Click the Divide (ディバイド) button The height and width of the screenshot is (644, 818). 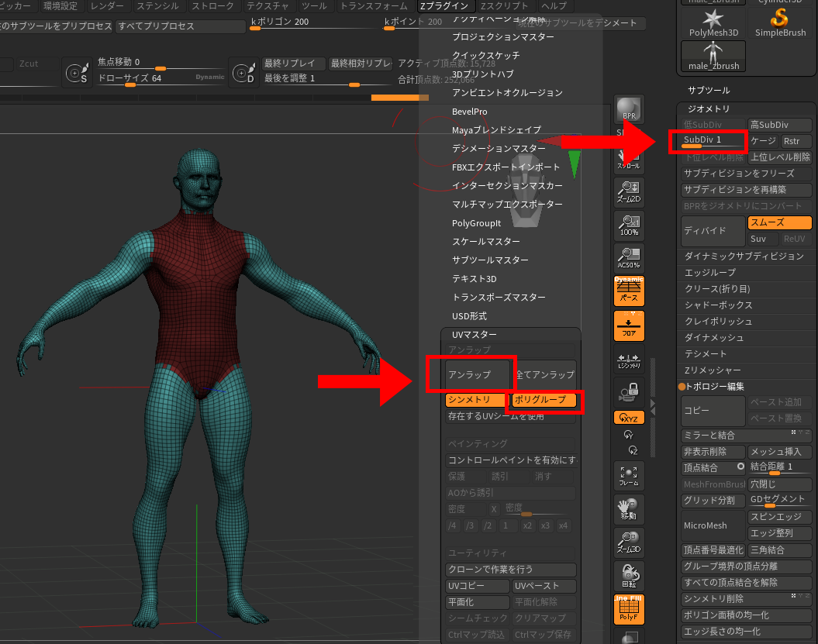(713, 230)
